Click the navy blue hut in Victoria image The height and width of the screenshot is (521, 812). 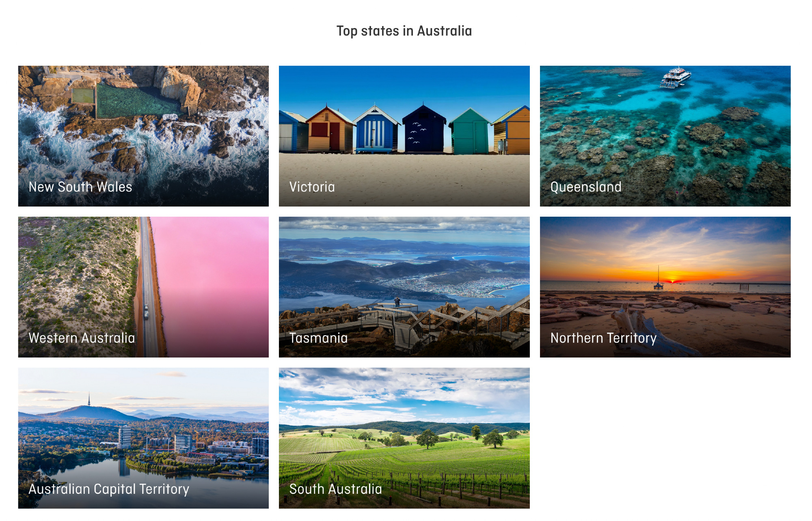[424, 129]
